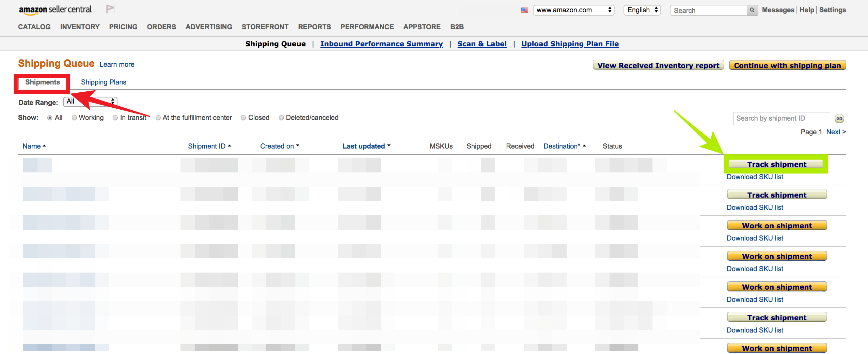Open the APPSTORE menu
Screen dimensions: 868x354
coord(422,27)
